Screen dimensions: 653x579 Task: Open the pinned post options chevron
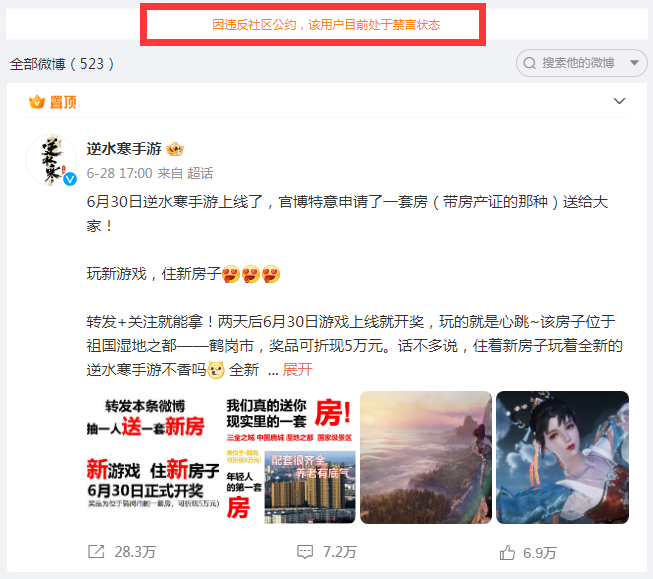(619, 101)
